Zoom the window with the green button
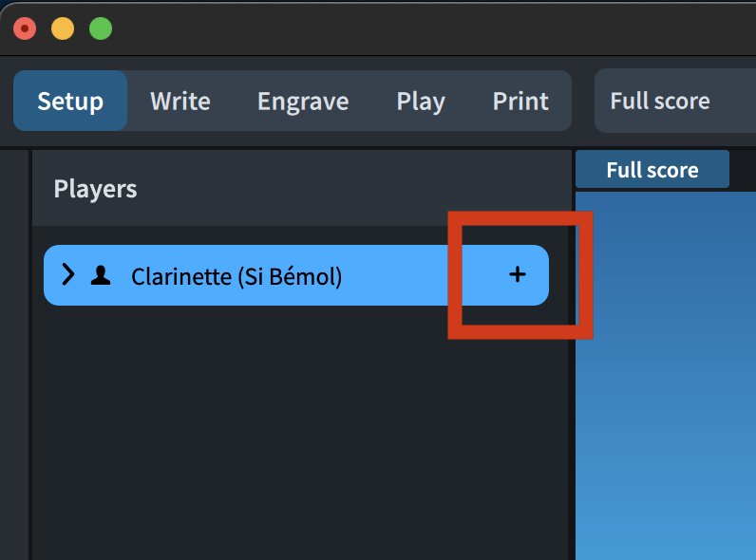 point(101,28)
